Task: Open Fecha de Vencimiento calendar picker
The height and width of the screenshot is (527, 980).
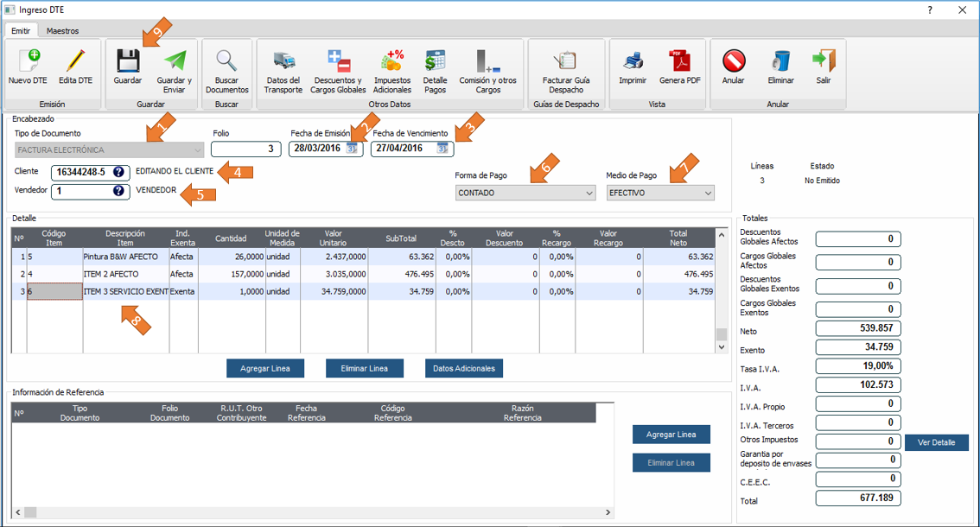Action: [442, 149]
